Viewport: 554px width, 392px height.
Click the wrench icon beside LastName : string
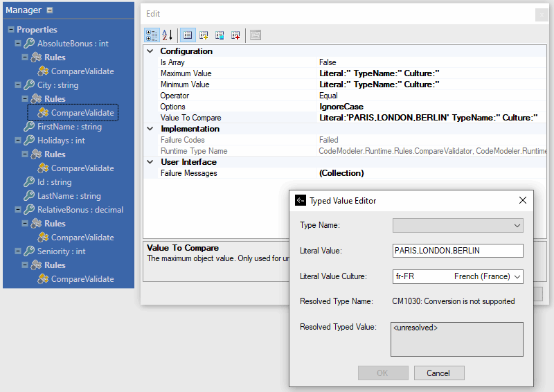click(x=29, y=196)
